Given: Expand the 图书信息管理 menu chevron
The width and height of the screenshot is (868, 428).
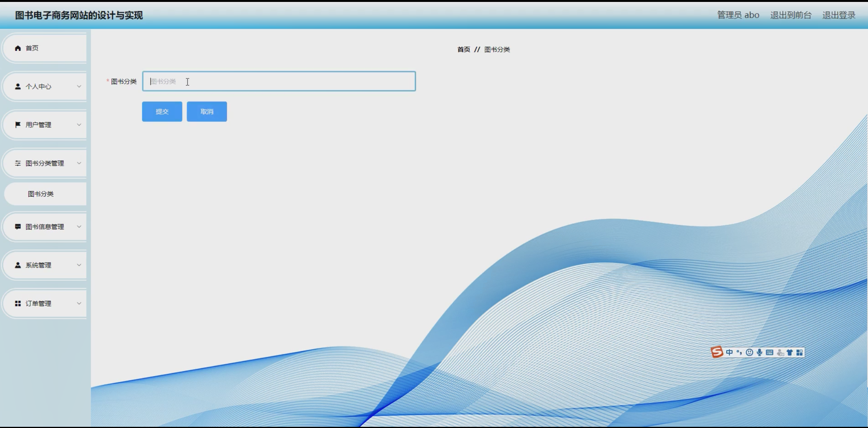Looking at the screenshot, I should (79, 226).
